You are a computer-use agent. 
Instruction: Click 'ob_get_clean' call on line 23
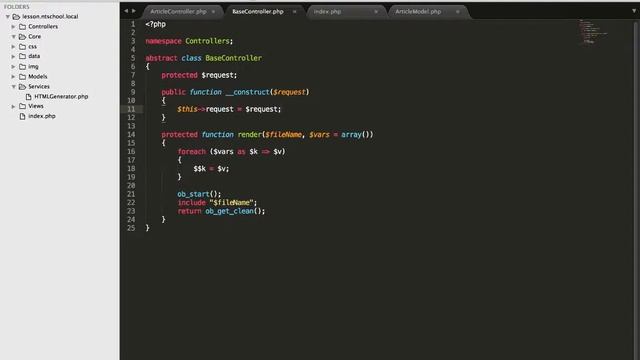coord(229,211)
